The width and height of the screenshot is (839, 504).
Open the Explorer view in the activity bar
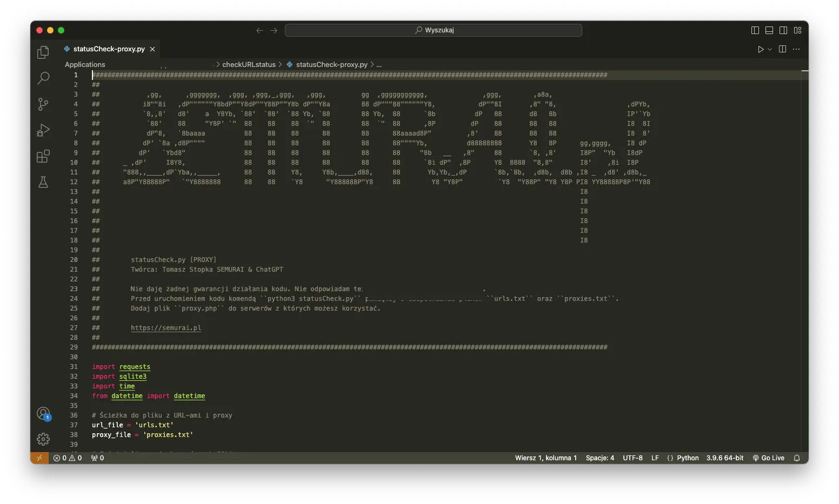click(x=43, y=52)
